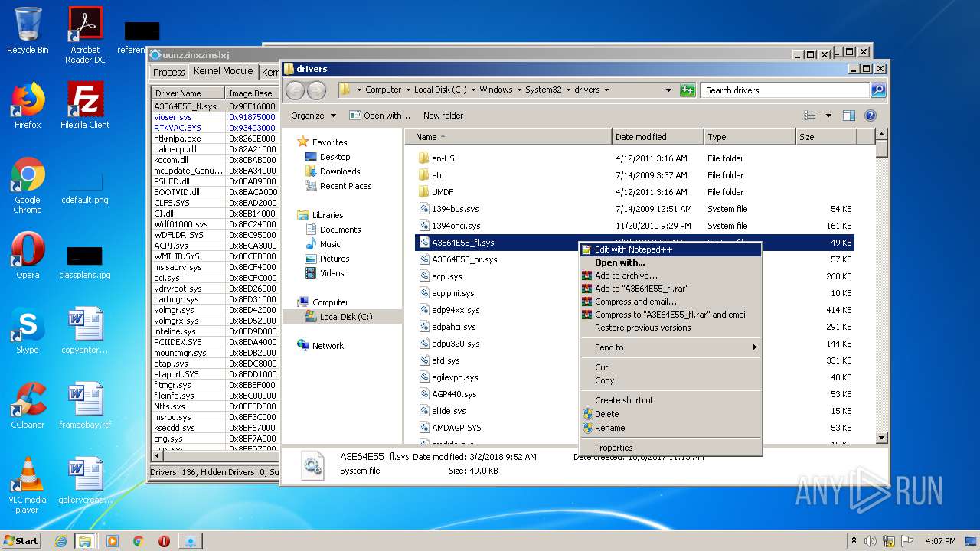Open the Start menu
The image size is (980, 551).
tap(21, 541)
